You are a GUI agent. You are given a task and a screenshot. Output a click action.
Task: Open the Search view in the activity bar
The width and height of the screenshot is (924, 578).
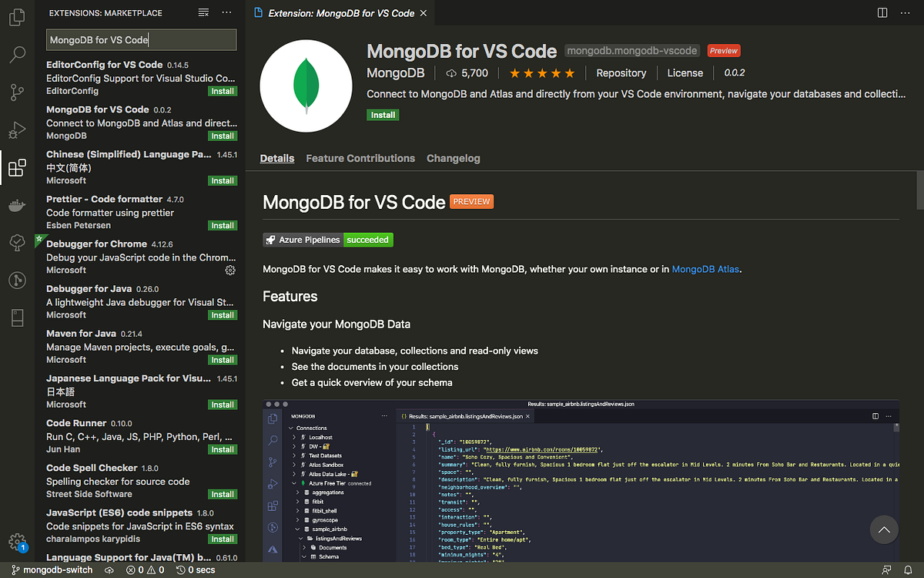[x=17, y=54]
